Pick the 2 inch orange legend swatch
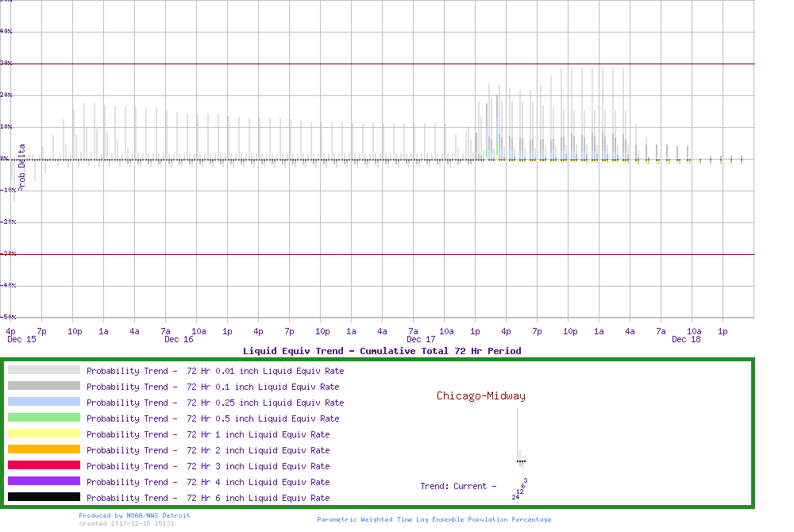This screenshot has height=532, width=794. pyautogui.click(x=44, y=449)
